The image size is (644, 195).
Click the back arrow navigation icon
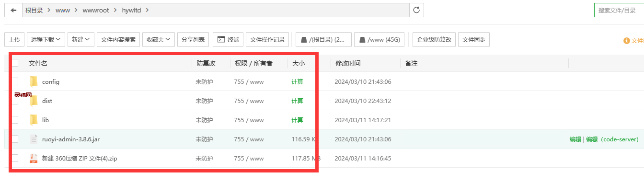coord(13,10)
